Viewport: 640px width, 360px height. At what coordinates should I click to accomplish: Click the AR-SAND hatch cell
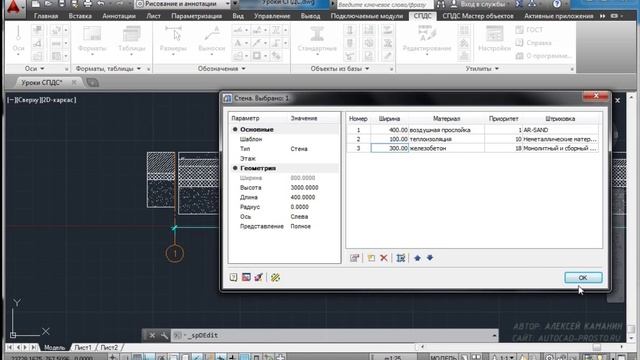560,130
